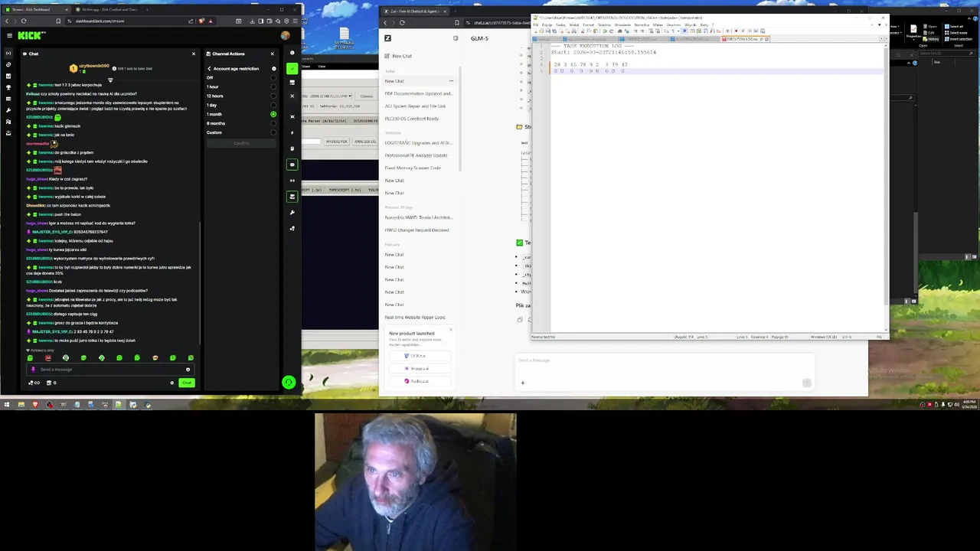
Task: Click the Kick logo
Action: 31,35
